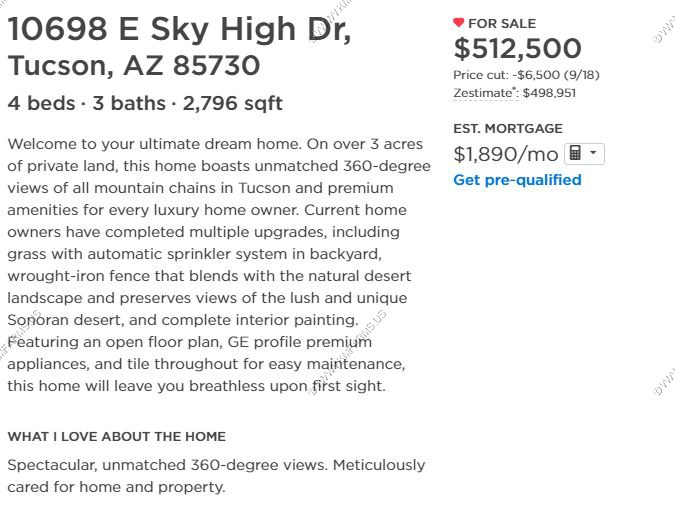Click the $498,951 Zestimate value

(x=549, y=93)
